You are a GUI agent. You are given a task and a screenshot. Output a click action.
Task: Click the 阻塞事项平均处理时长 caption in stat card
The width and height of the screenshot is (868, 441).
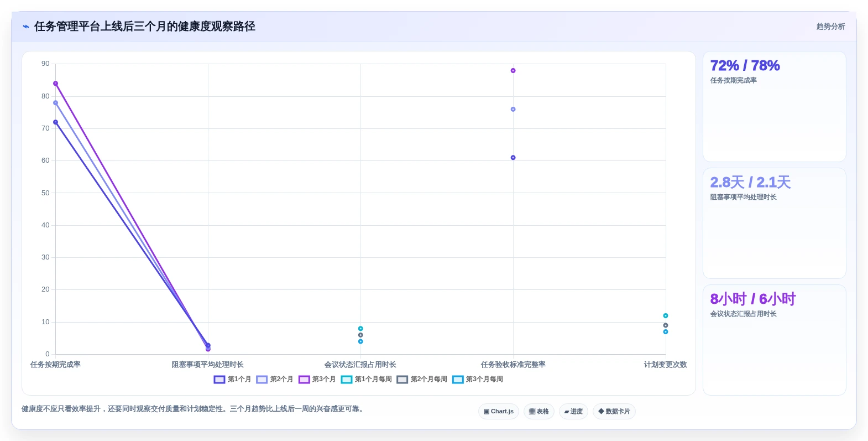click(744, 197)
